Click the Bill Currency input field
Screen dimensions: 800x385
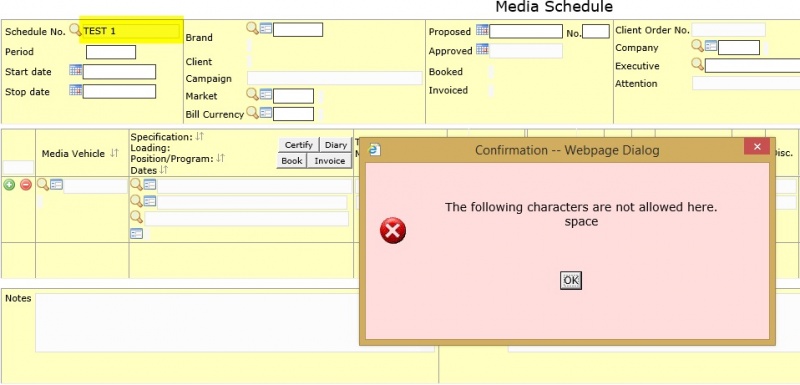pos(293,114)
